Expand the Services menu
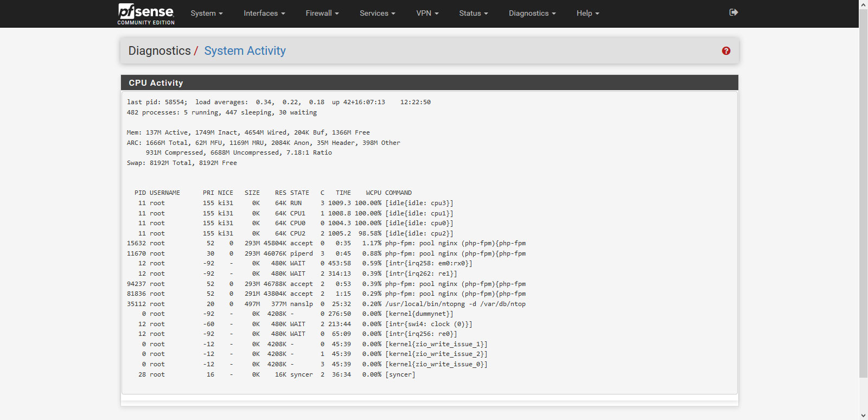868x420 pixels. [378, 14]
